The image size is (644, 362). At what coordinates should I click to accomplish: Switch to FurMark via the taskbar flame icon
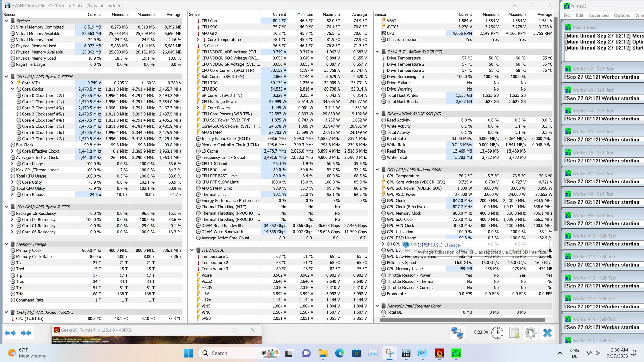point(439,353)
